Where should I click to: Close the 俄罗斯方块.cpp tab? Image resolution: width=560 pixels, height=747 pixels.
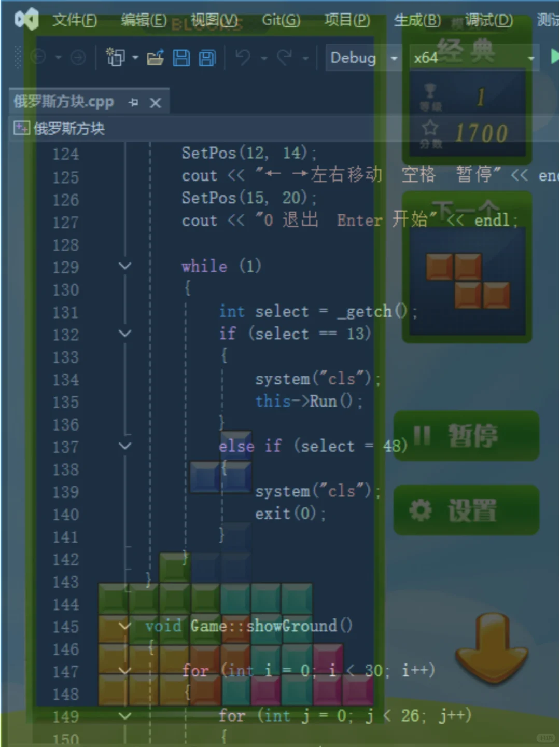[155, 103]
